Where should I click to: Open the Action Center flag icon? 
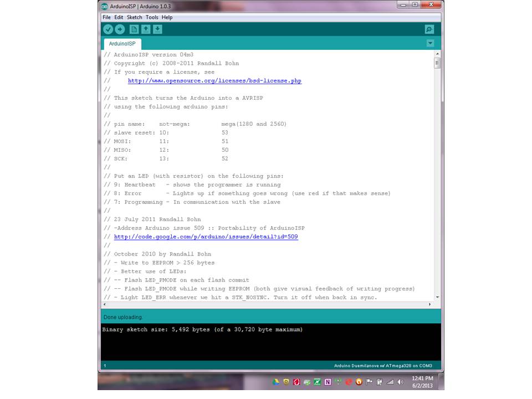click(x=369, y=382)
